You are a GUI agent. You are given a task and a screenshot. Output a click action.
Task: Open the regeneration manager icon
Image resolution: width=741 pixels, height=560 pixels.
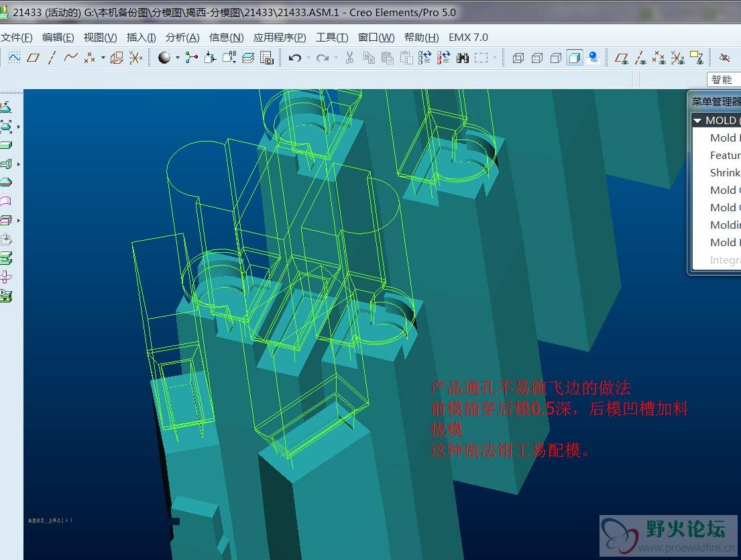pos(444,58)
